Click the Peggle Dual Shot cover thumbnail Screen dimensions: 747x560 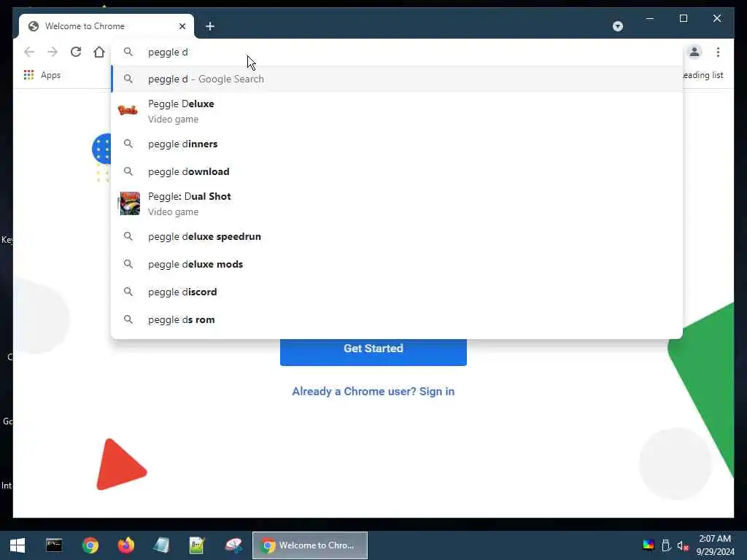click(130, 203)
